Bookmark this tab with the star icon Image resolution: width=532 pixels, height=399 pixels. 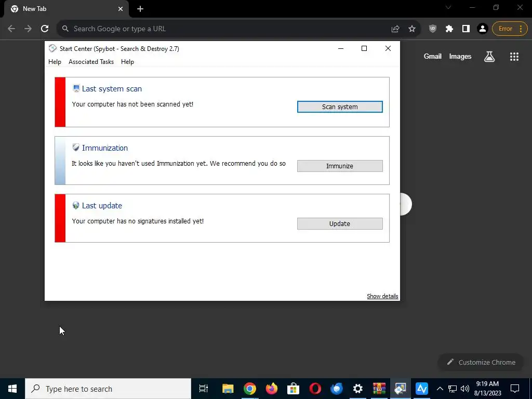pyautogui.click(x=412, y=29)
